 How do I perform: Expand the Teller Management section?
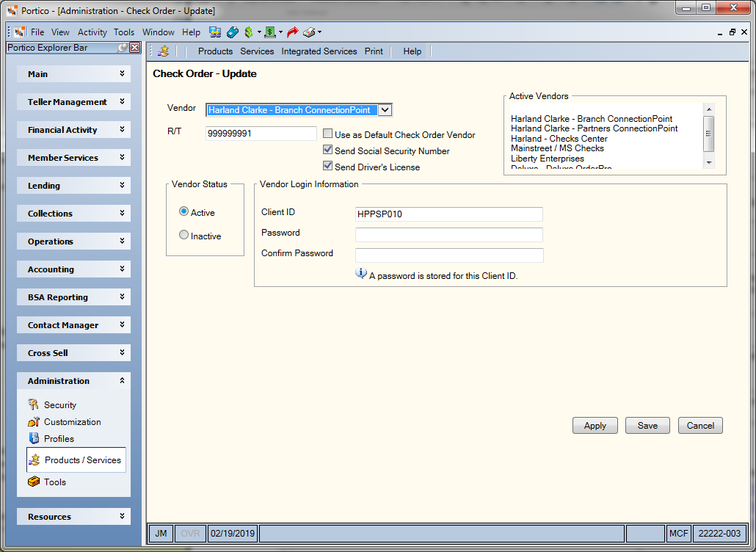[74, 102]
